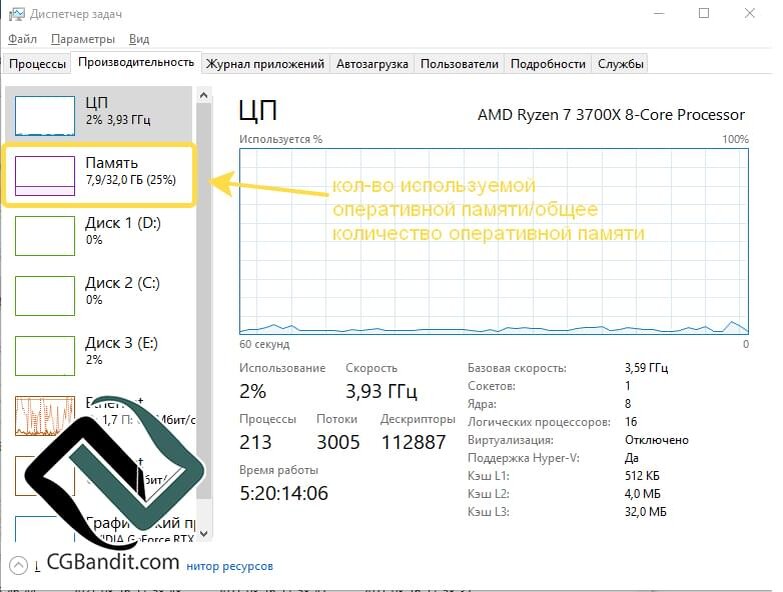
Task: Minimize the Task Manager window
Action: [659, 13]
